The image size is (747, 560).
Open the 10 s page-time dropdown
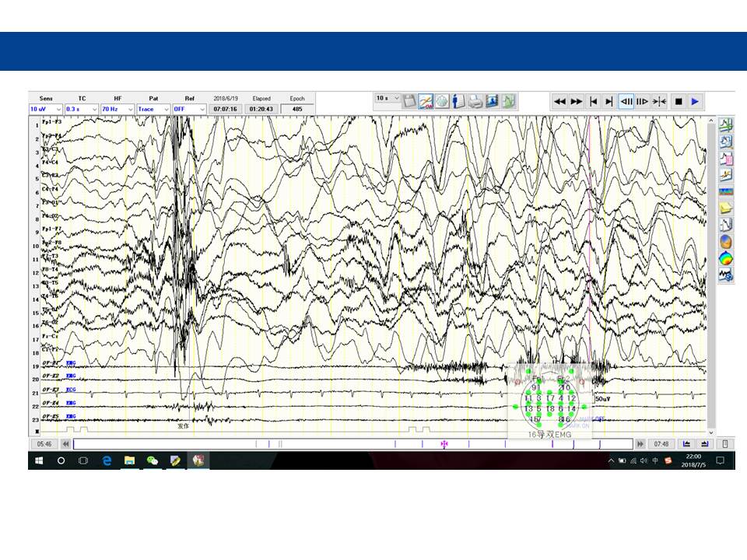click(x=388, y=98)
